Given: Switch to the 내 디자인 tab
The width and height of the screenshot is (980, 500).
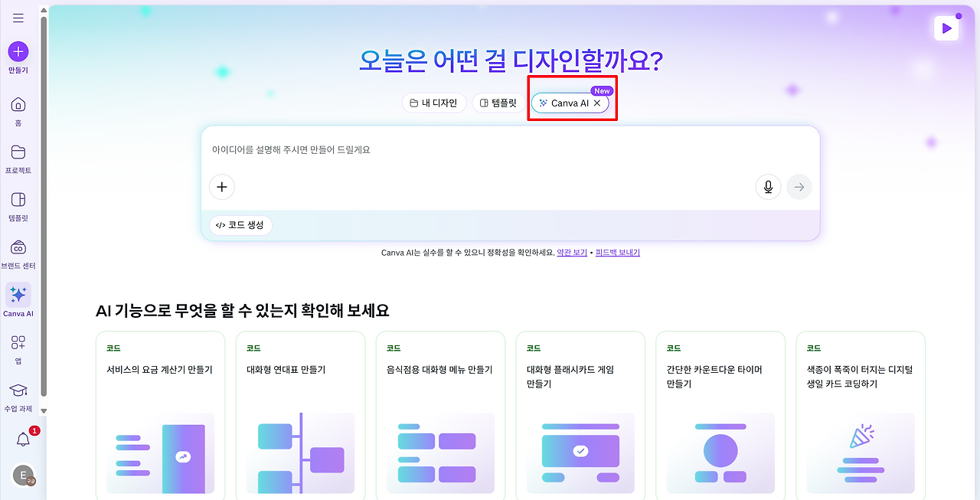Looking at the screenshot, I should pos(434,102).
